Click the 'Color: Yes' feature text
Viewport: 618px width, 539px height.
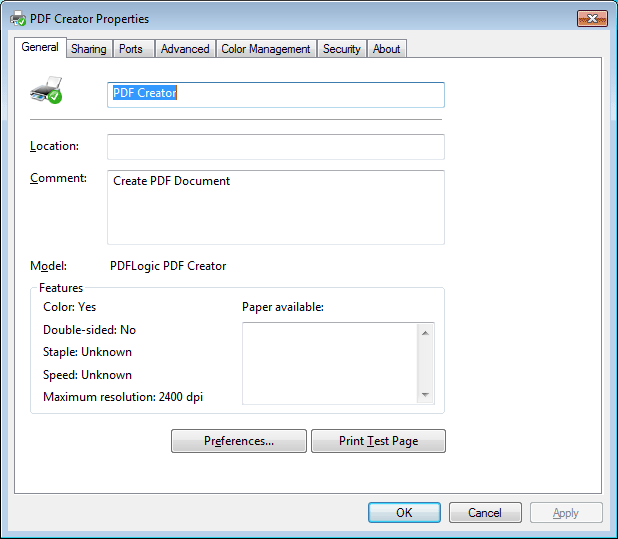69,307
